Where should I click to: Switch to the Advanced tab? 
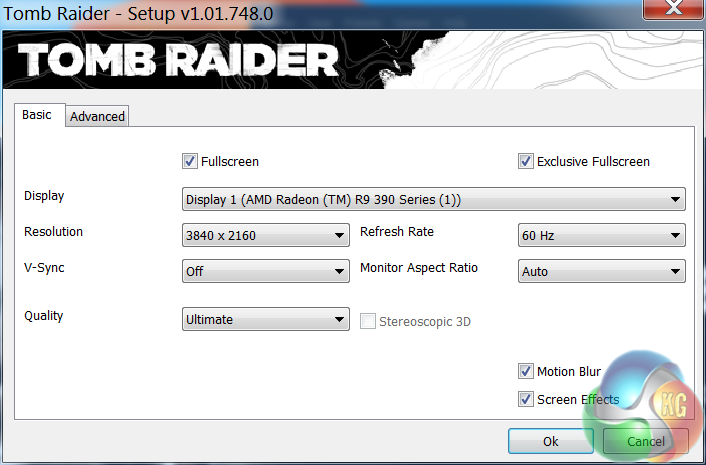[97, 116]
